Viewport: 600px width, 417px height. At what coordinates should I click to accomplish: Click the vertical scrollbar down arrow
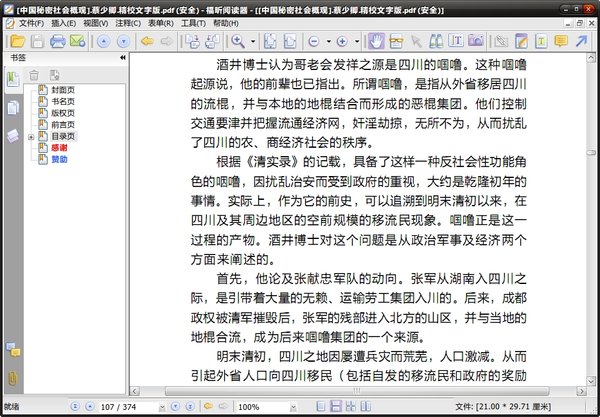pos(591,381)
